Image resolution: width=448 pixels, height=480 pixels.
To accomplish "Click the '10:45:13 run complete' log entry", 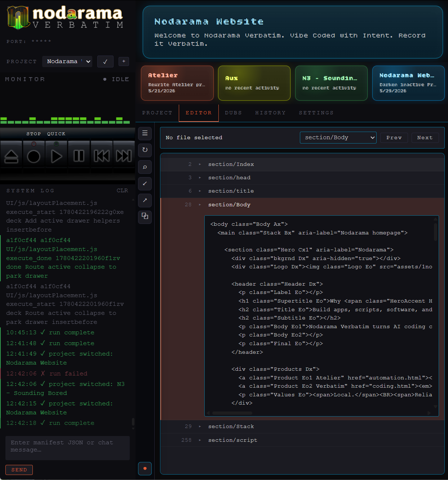I will [x=50, y=333].
